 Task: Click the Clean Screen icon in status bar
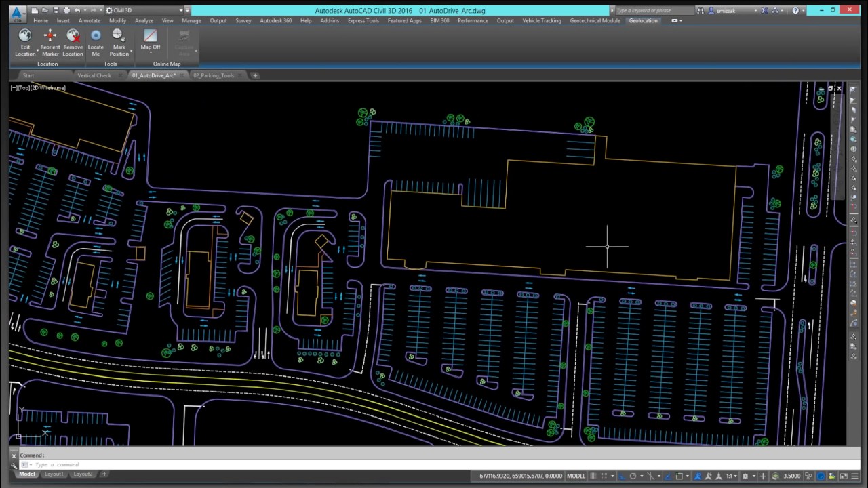(x=844, y=476)
